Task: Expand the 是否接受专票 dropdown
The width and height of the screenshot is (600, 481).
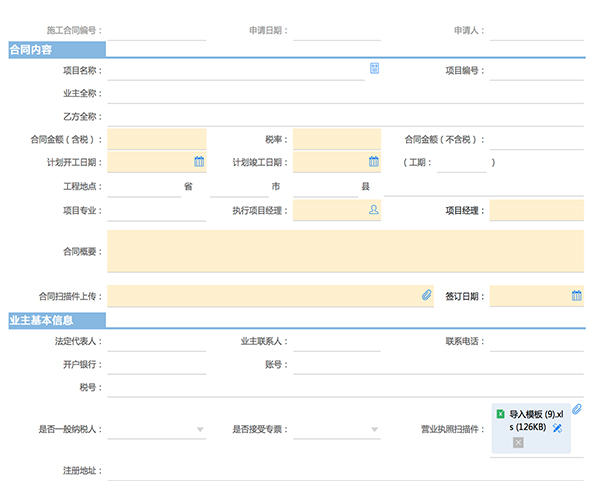Action: 375,429
